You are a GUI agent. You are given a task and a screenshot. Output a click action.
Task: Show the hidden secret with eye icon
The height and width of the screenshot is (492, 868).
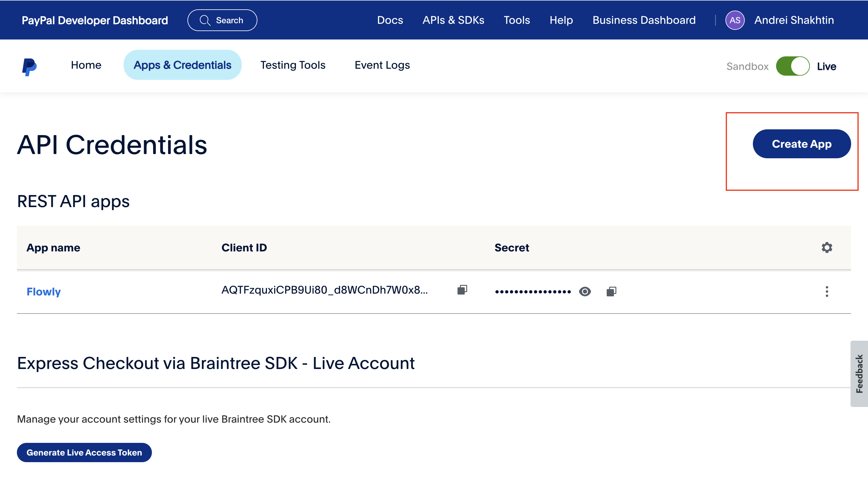(x=585, y=291)
